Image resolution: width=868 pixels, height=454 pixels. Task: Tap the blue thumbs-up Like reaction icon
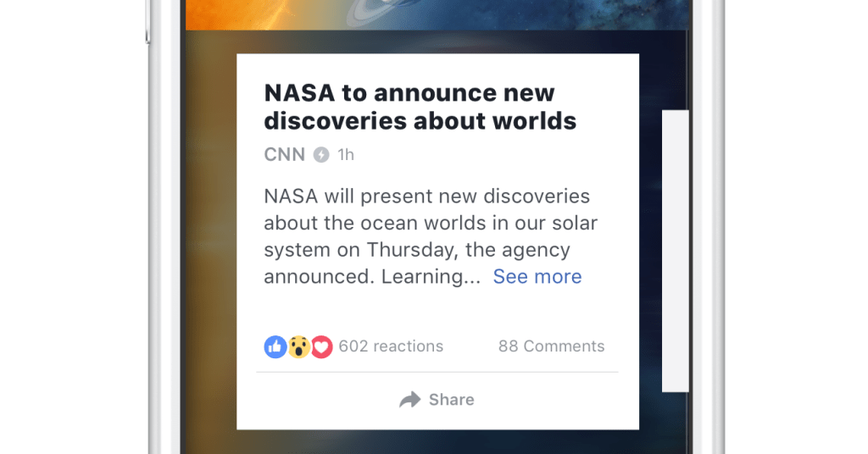click(275, 346)
